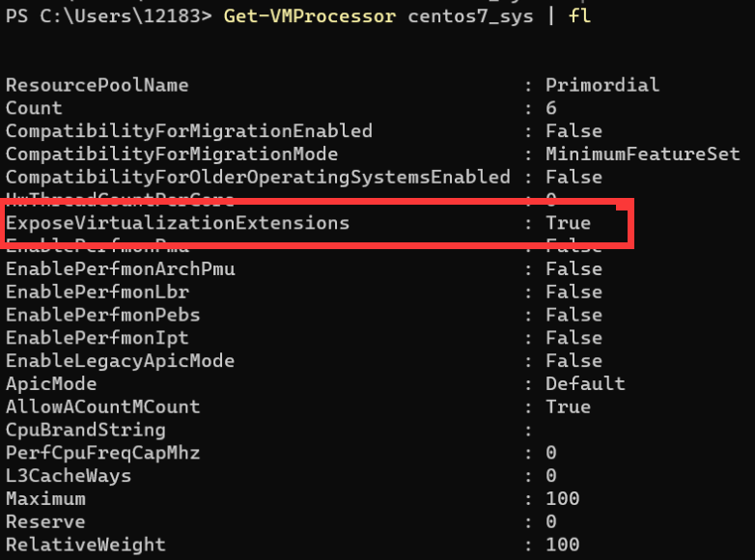Select the ResourcePoolName property label
755x560 pixels.
(x=98, y=85)
